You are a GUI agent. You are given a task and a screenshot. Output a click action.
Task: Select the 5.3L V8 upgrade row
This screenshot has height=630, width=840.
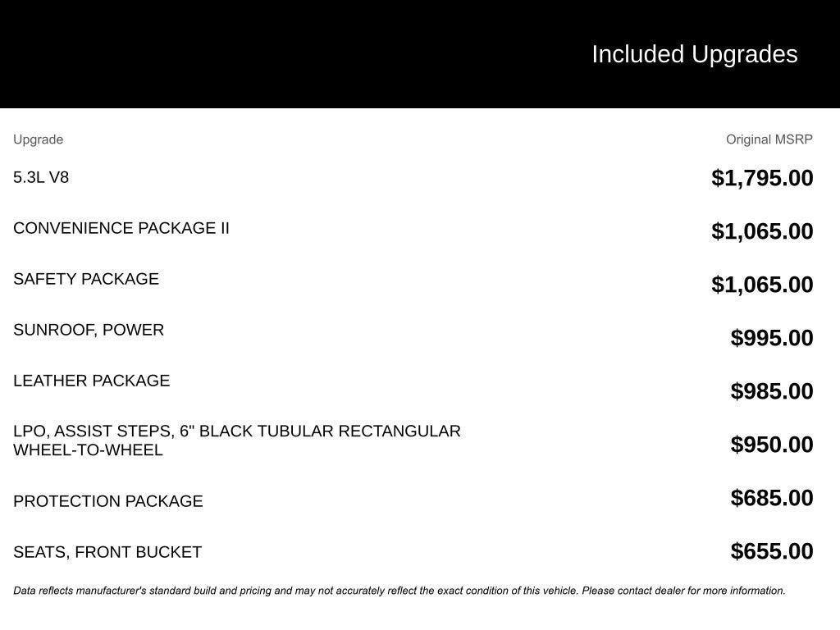point(41,177)
